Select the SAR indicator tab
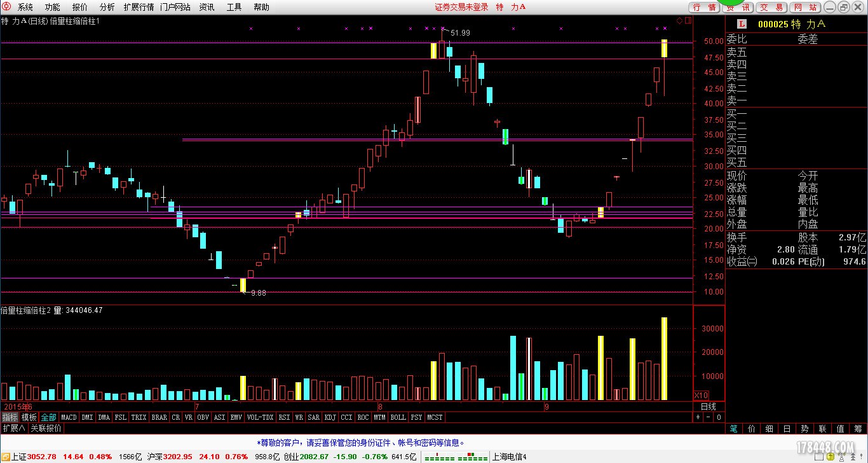The width and height of the screenshot is (868, 463). [314, 417]
